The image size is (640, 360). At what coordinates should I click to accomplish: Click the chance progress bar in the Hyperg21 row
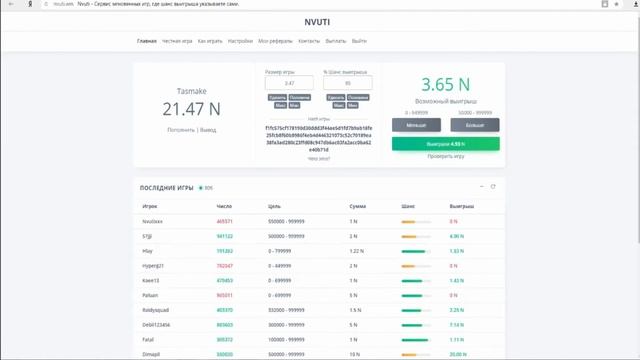416,266
